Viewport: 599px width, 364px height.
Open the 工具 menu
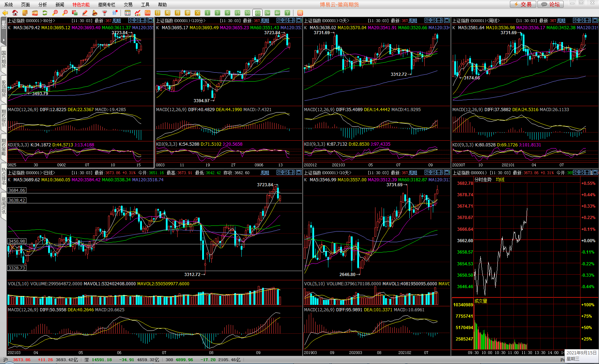coord(145,5)
